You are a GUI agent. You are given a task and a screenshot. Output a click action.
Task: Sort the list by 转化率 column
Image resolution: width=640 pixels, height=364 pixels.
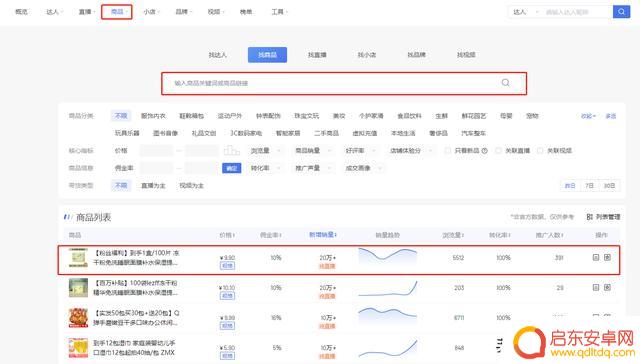(500, 235)
